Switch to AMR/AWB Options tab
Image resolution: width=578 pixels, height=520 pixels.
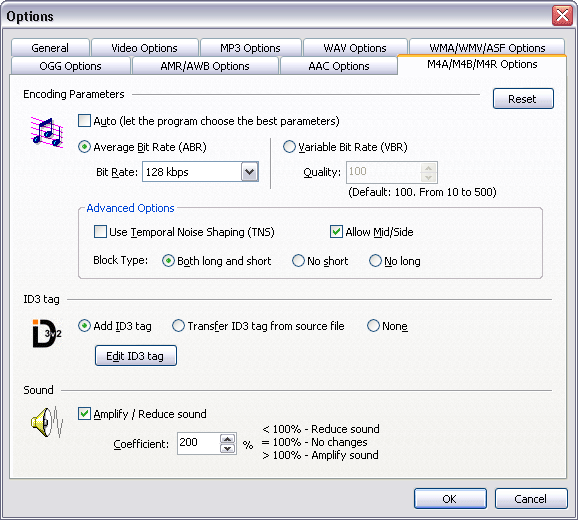coord(205,66)
